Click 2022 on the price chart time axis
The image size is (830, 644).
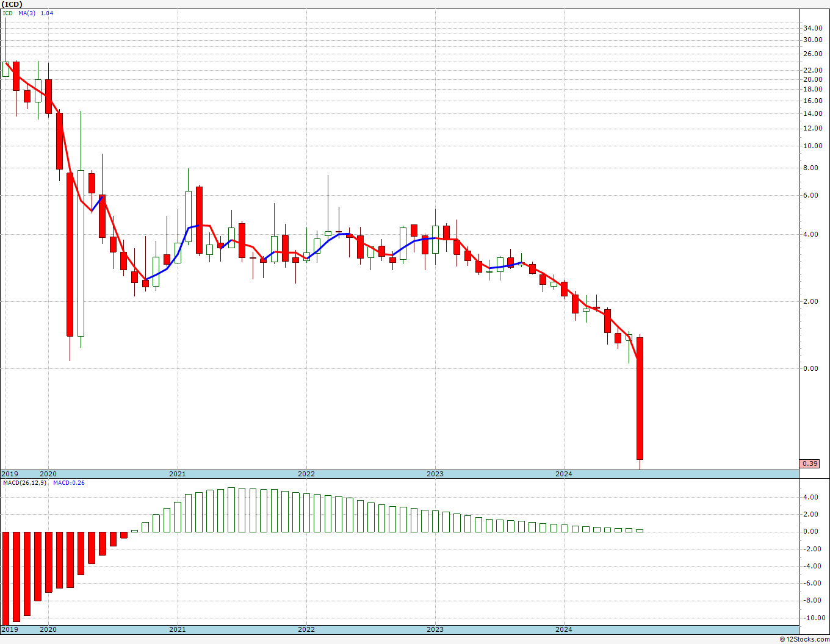point(306,474)
